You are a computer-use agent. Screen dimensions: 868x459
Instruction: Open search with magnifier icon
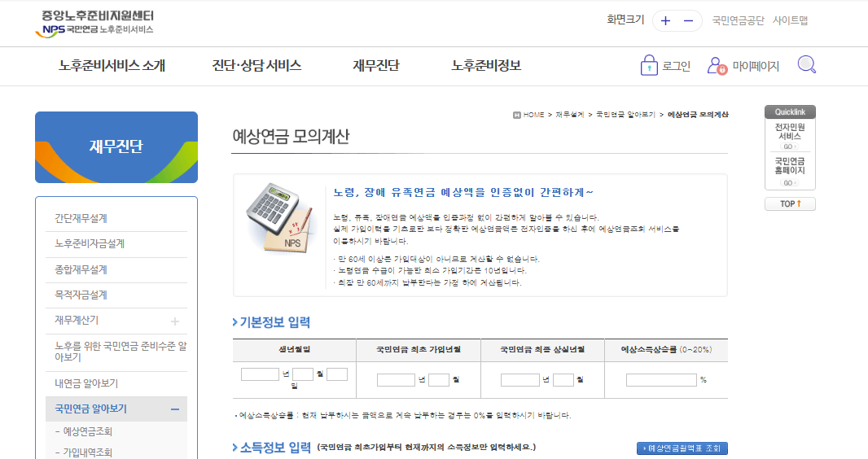[807, 65]
